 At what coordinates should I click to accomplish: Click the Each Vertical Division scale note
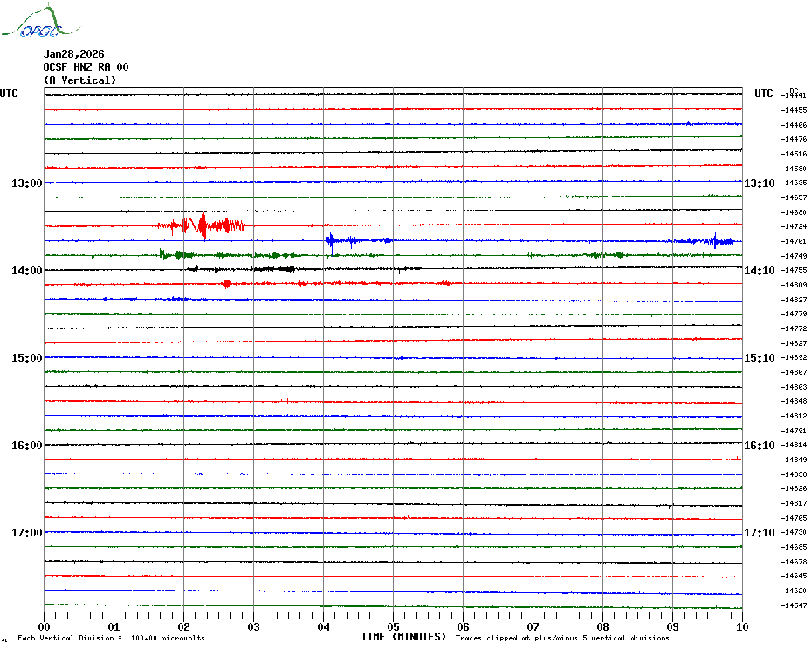(112, 638)
